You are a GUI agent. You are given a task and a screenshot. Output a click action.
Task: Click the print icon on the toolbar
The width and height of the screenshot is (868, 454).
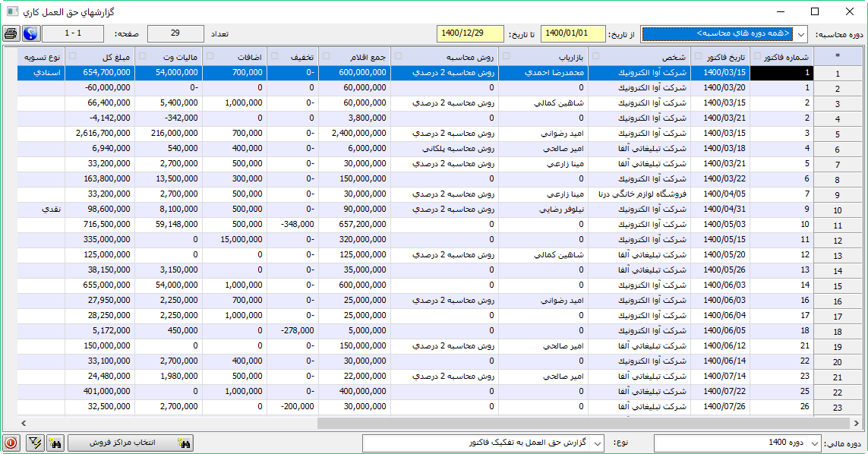tap(12, 33)
